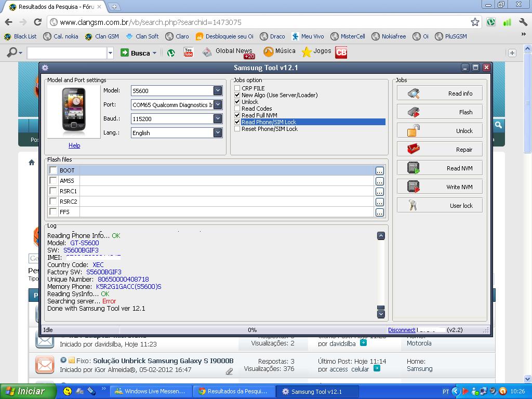
Task: Tick the AMSS flash file checkbox
Action: pos(54,180)
